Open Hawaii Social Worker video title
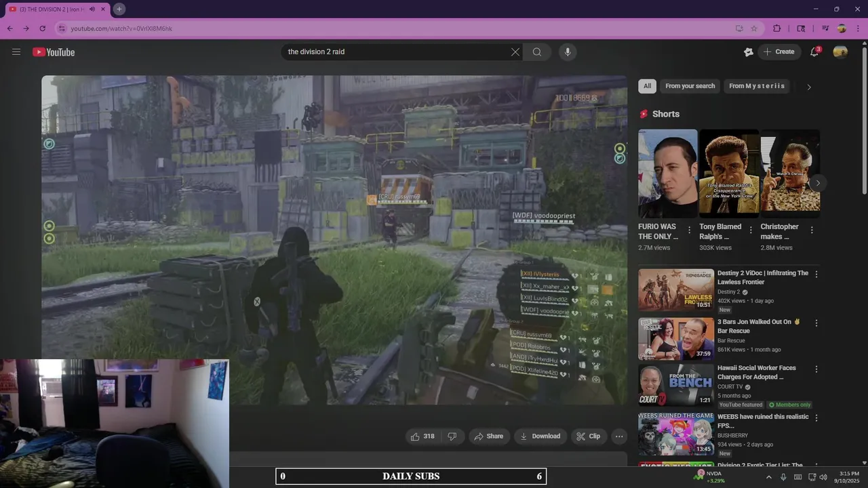Viewport: 868px width, 488px height. [757, 372]
